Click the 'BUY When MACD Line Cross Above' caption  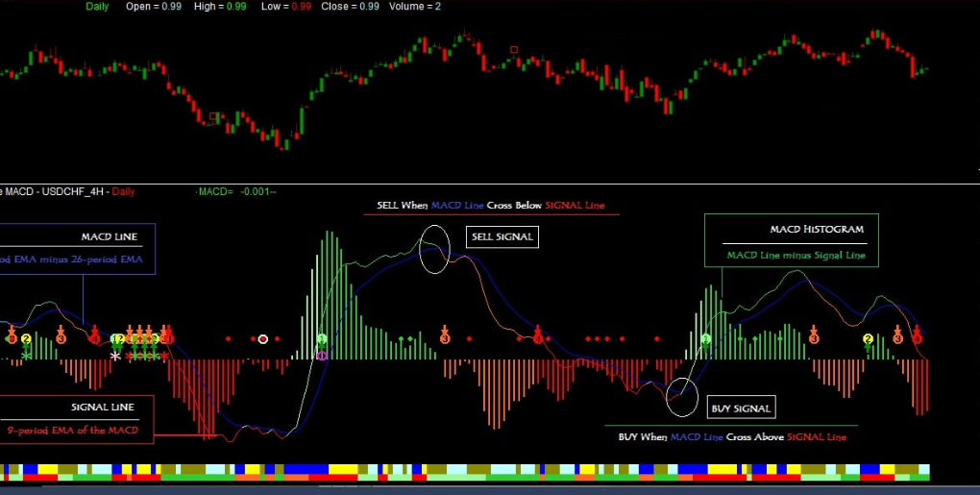(732, 437)
